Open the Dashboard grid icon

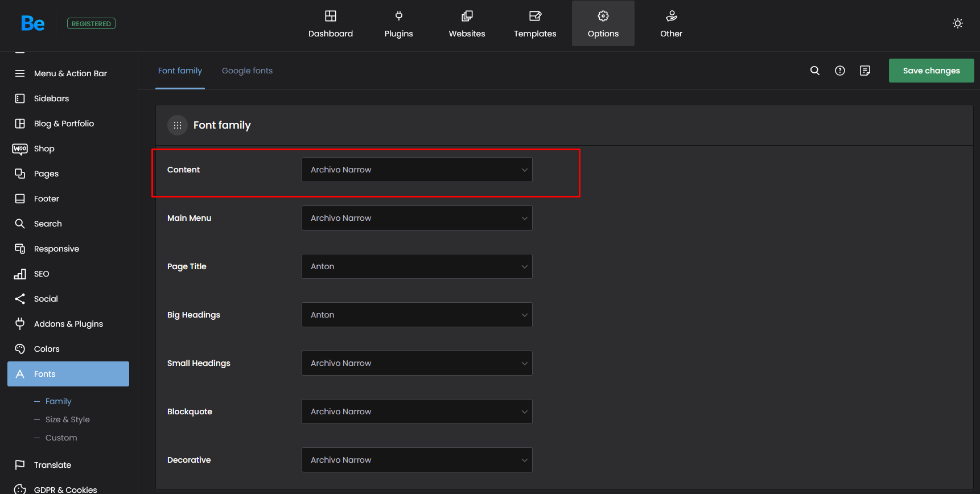pyautogui.click(x=331, y=16)
